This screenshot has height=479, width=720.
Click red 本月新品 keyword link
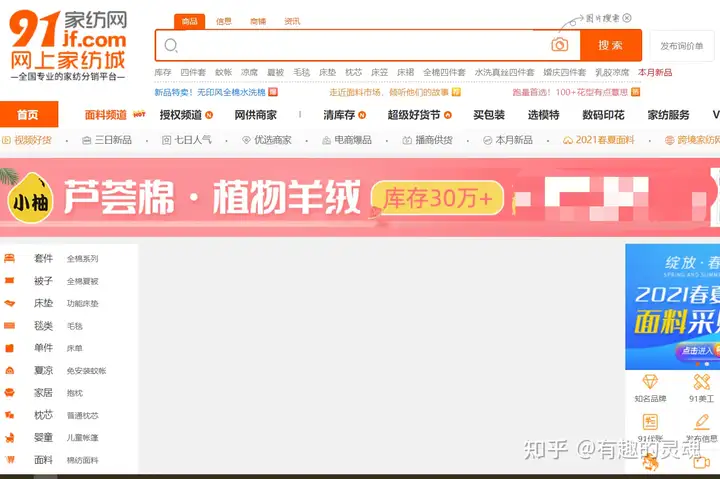(x=655, y=72)
